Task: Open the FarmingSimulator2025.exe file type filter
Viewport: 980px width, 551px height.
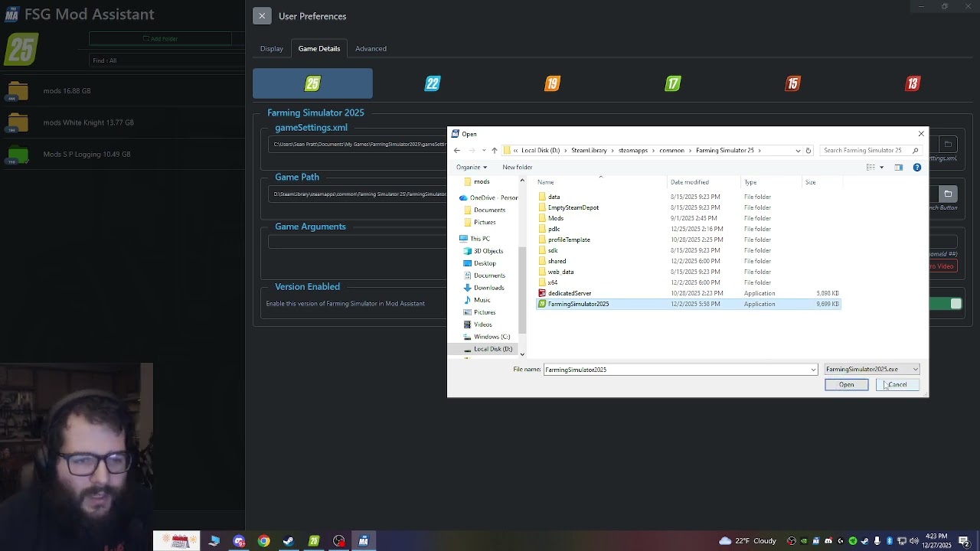Action: click(871, 370)
